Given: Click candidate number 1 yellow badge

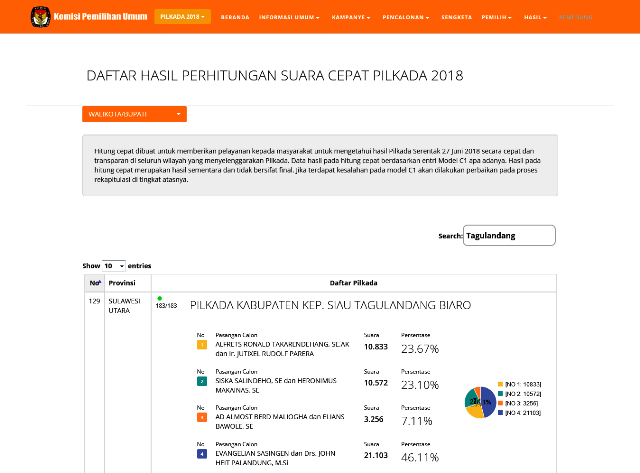Looking at the screenshot, I should coord(202,346).
